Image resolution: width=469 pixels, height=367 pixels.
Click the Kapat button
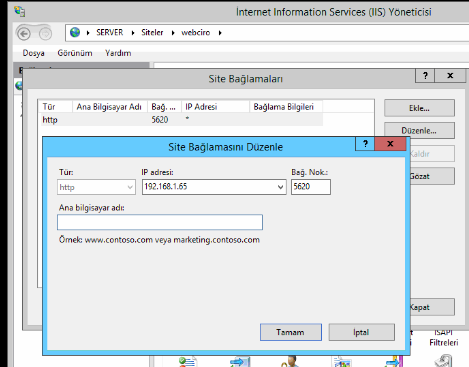(432, 307)
